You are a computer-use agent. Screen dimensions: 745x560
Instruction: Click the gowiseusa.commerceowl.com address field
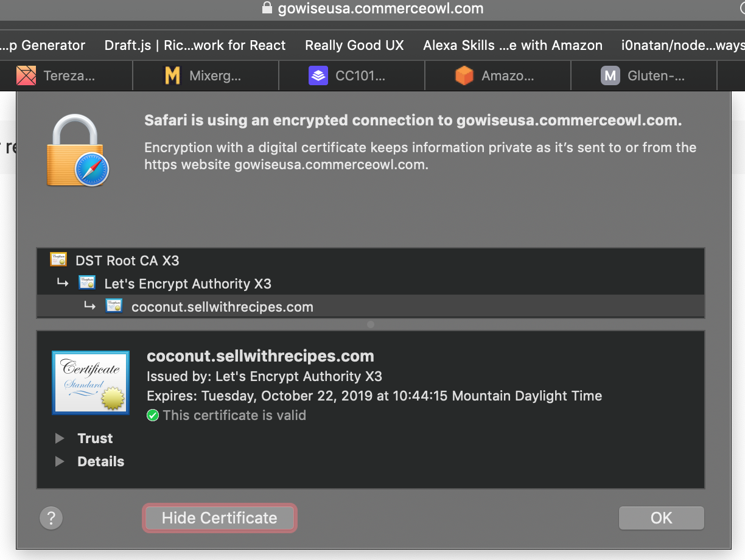[380, 9]
